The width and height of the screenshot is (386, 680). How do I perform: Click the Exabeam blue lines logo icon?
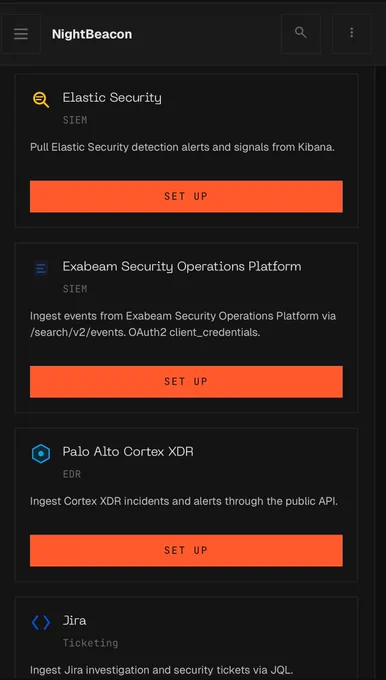pos(41,269)
